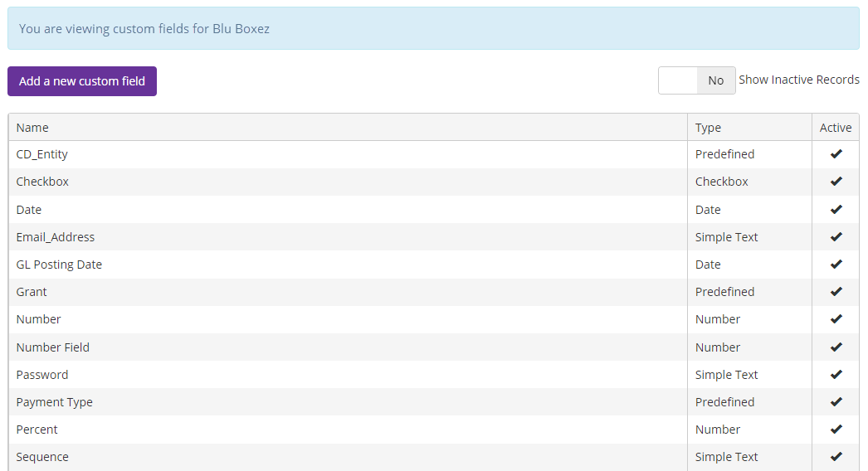Open the Sequence custom field
Image resolution: width=868 pixels, height=471 pixels.
tap(42, 457)
